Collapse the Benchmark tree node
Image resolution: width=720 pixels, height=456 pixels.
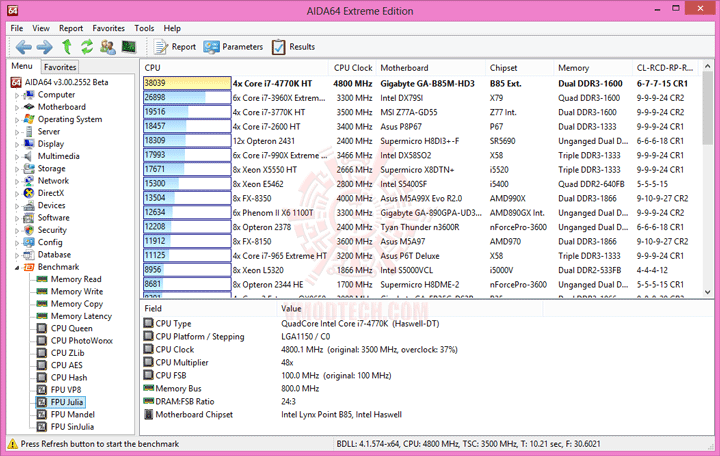(17, 267)
